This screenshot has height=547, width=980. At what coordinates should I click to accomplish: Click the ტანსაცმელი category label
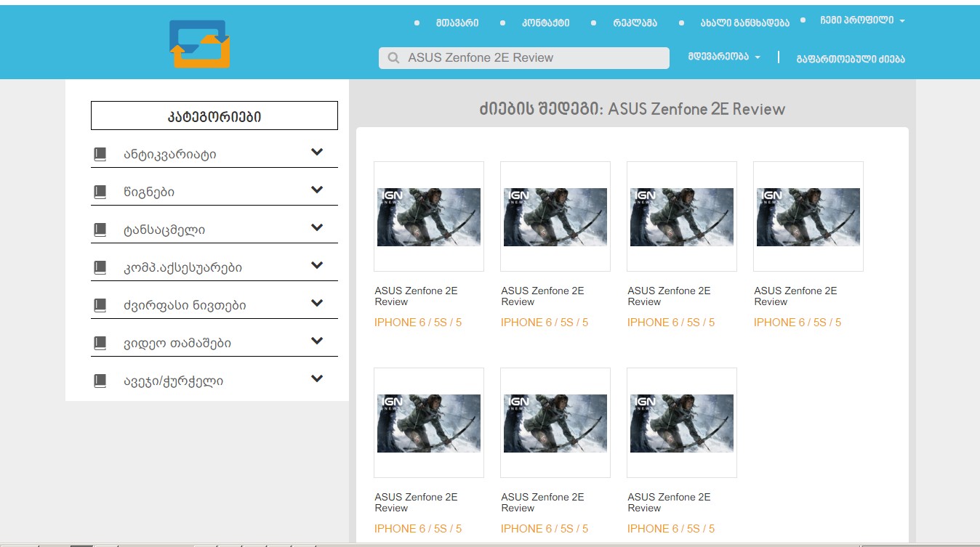point(164,230)
